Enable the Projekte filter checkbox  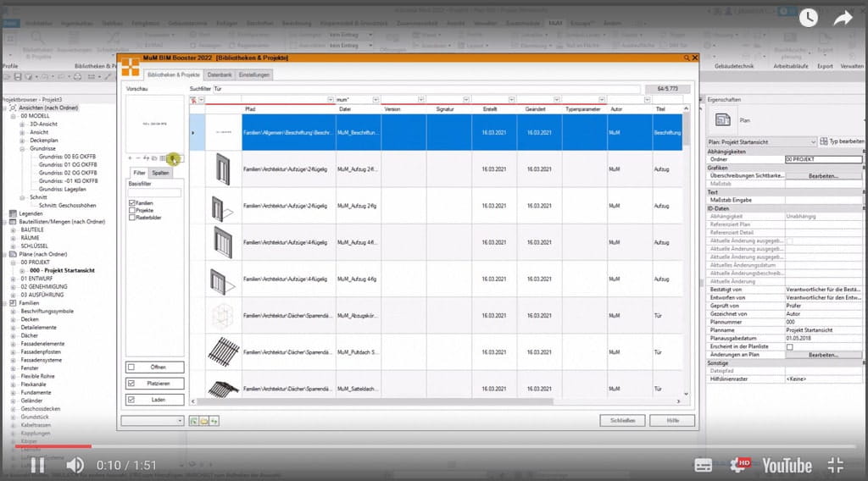point(132,210)
